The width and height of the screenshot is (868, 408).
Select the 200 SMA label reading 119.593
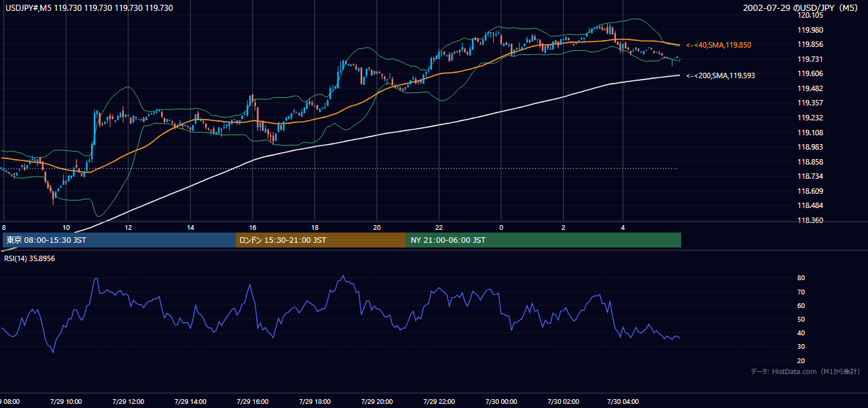click(720, 75)
